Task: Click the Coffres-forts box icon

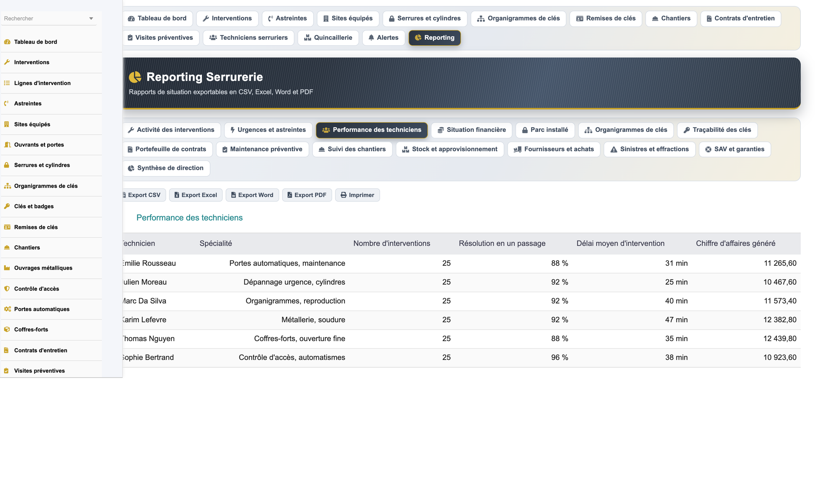Action: tap(7, 329)
